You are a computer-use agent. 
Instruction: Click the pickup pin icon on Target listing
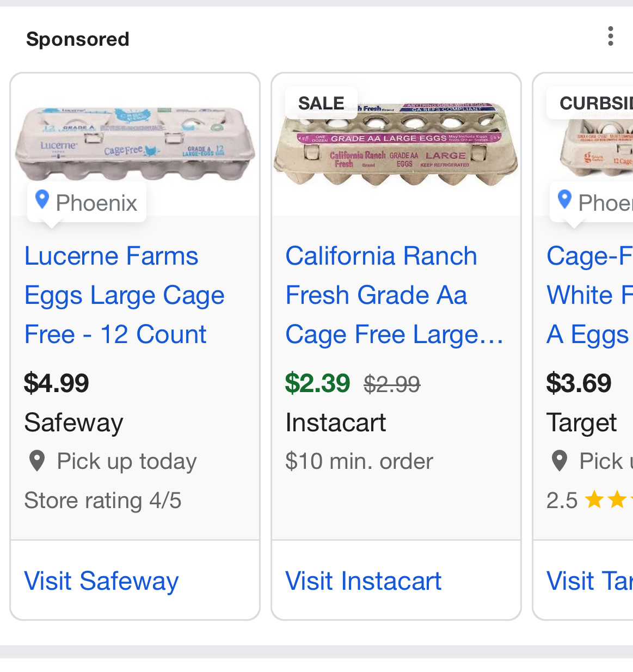(x=560, y=461)
